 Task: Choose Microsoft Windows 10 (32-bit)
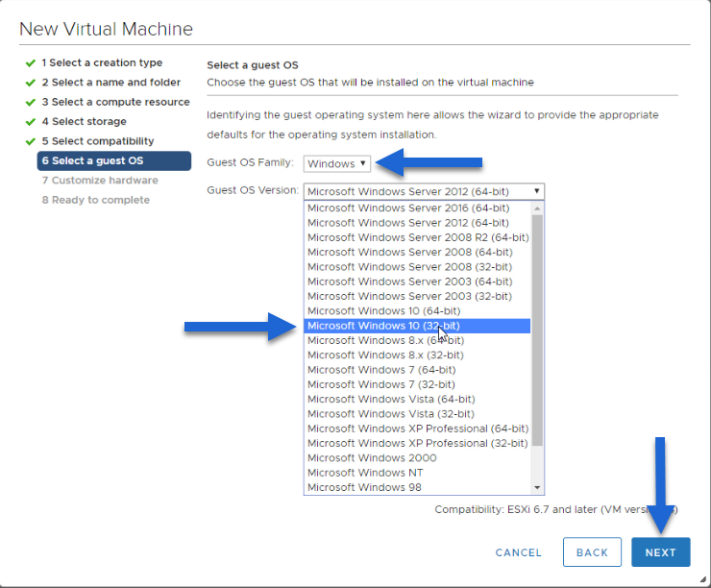point(417,326)
